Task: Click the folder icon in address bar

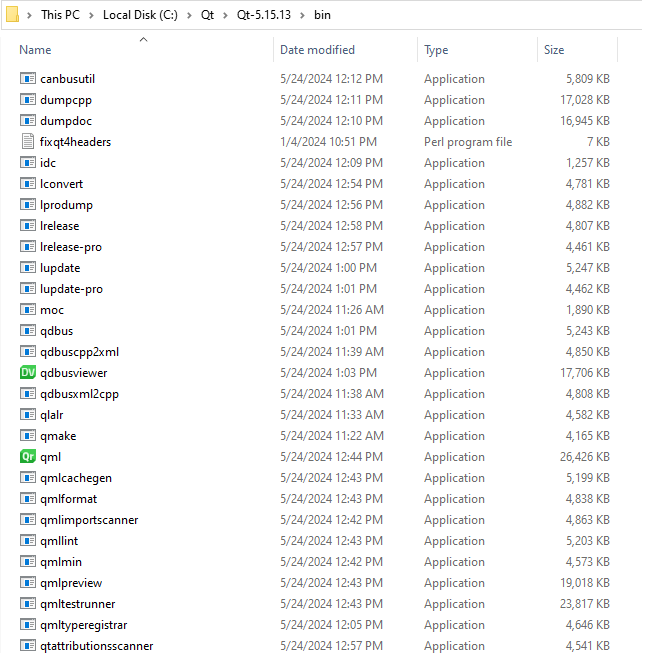Action: coord(12,15)
